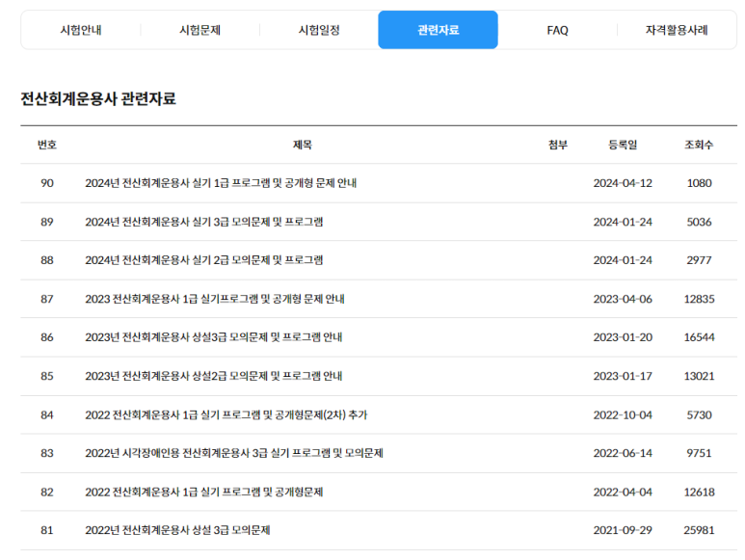Click row number 84

tap(47, 415)
